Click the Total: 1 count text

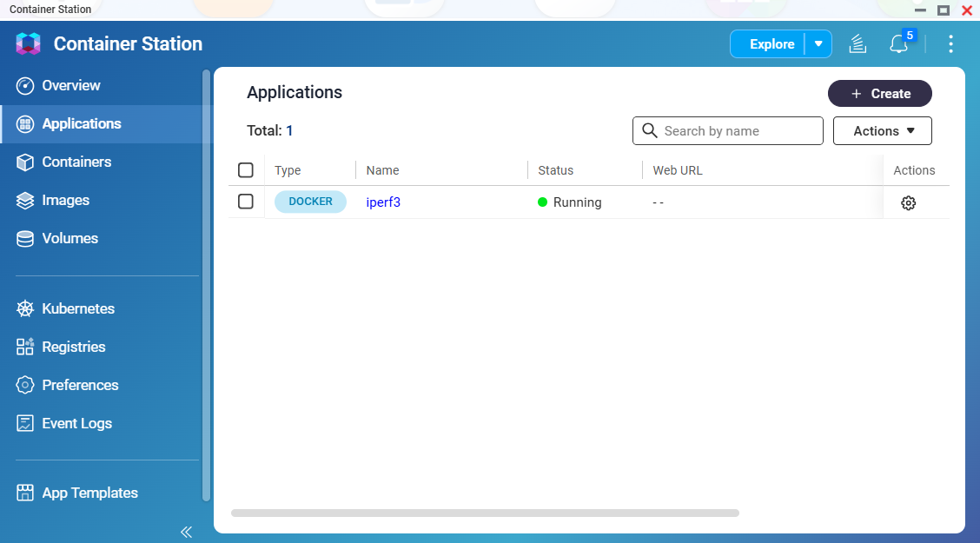pos(270,130)
